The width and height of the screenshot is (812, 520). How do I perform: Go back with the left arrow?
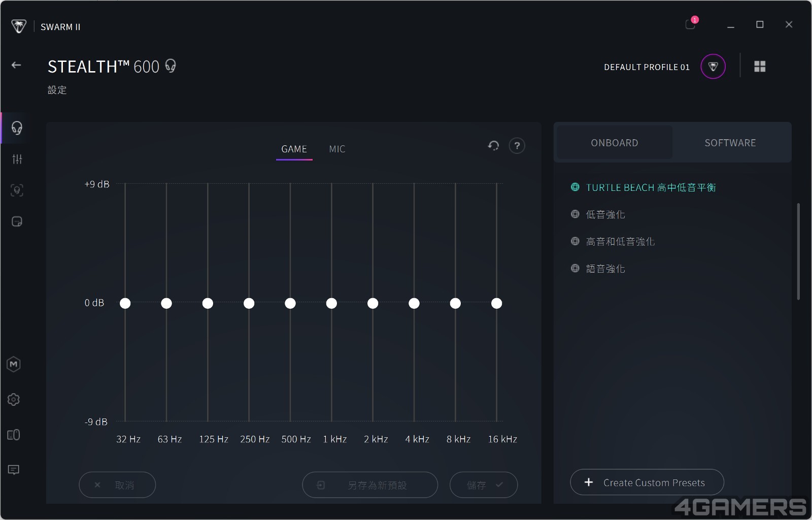click(16, 65)
